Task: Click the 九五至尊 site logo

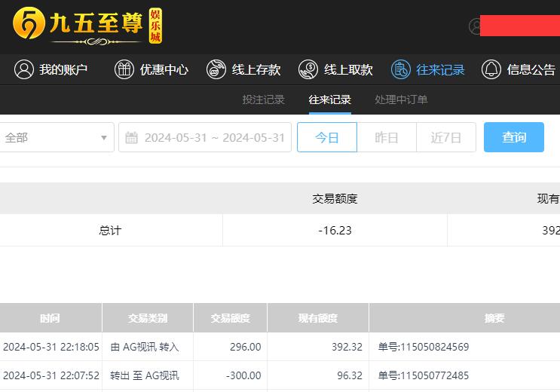Action: pos(87,26)
